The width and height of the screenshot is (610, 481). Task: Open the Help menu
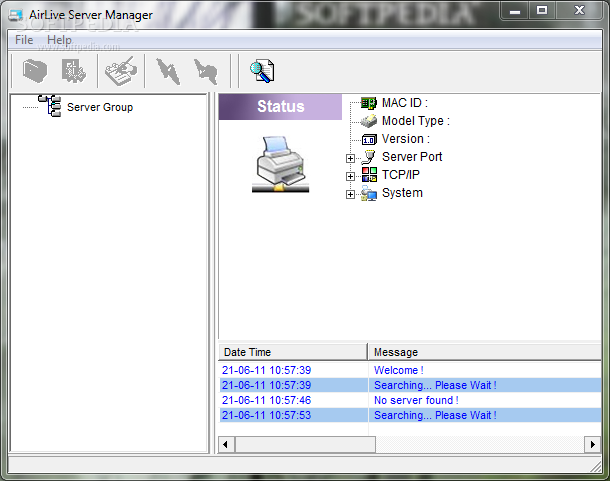coord(59,40)
